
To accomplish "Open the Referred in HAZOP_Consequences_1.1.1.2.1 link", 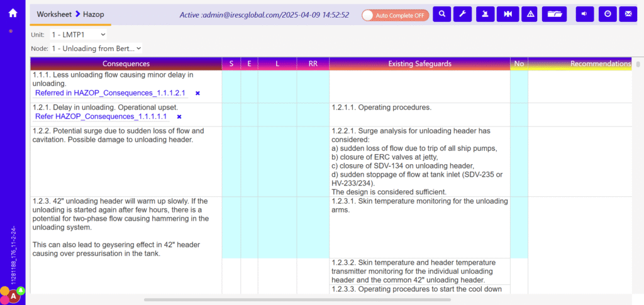I will pos(110,93).
